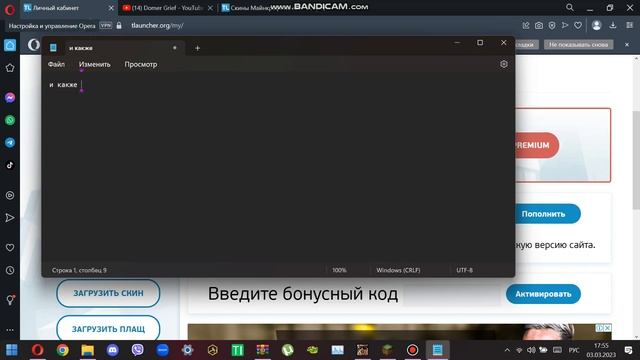Close the Личный кабинет browser tab
The width and height of the screenshot is (640, 360).
[x=111, y=8]
